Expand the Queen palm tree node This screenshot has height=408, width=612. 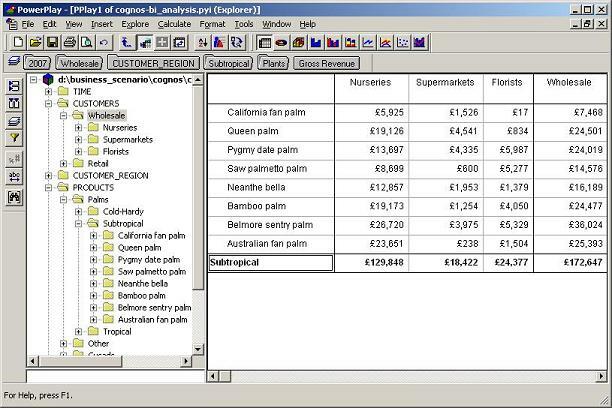[x=93, y=248]
